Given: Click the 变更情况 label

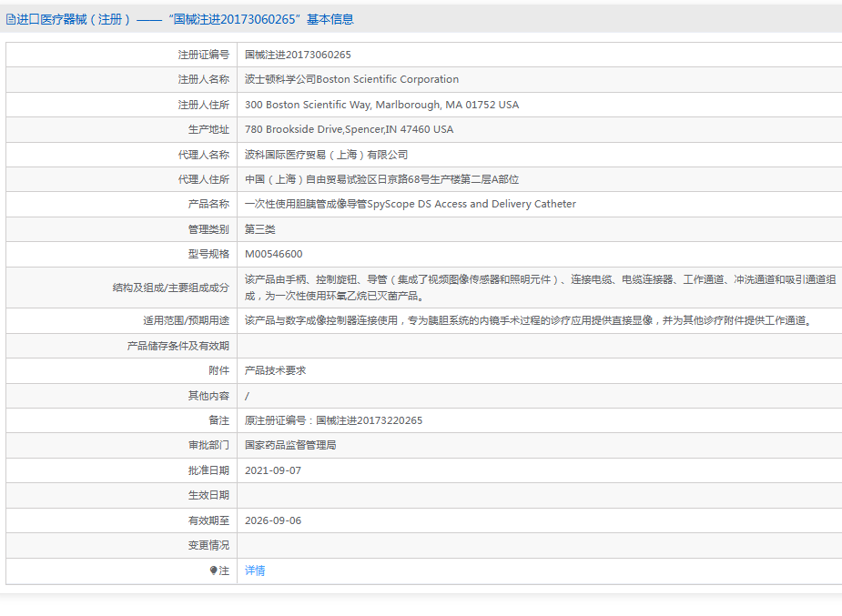Looking at the screenshot, I should coord(208,545).
